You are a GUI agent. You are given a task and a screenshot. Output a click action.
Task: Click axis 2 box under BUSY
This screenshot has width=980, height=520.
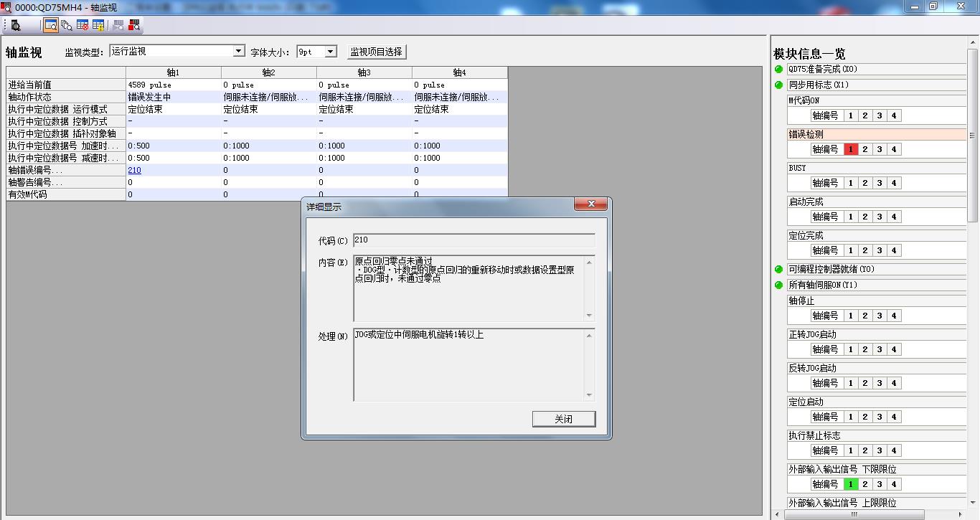[865, 184]
